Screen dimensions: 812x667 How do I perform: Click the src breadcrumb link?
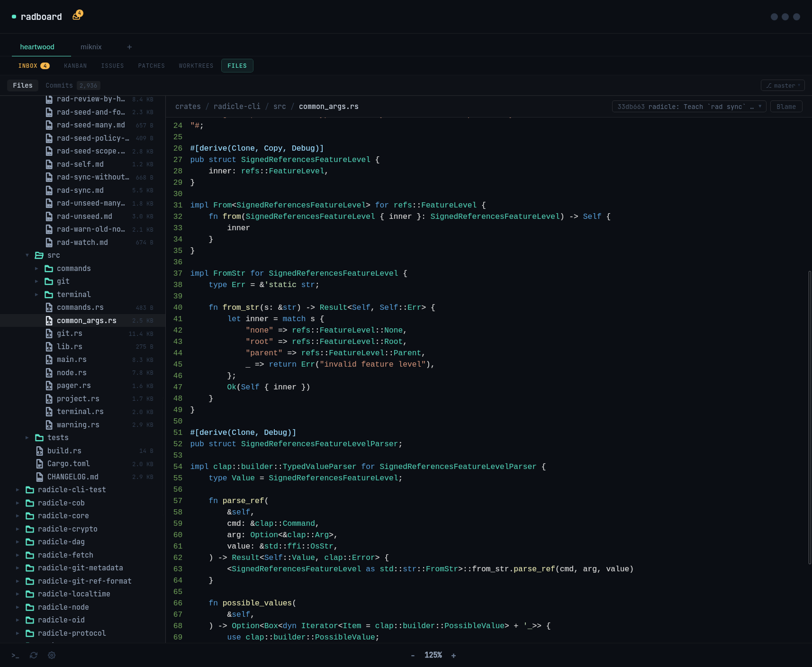pos(280,107)
